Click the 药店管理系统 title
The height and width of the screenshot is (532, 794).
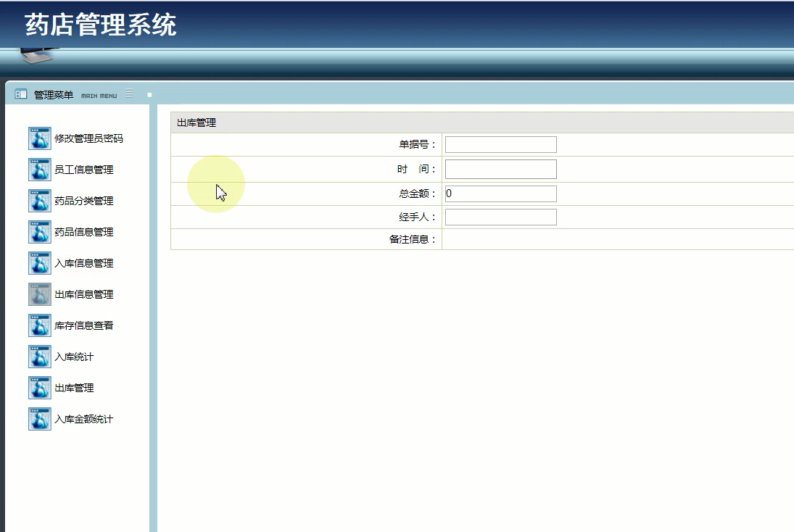pos(100,25)
